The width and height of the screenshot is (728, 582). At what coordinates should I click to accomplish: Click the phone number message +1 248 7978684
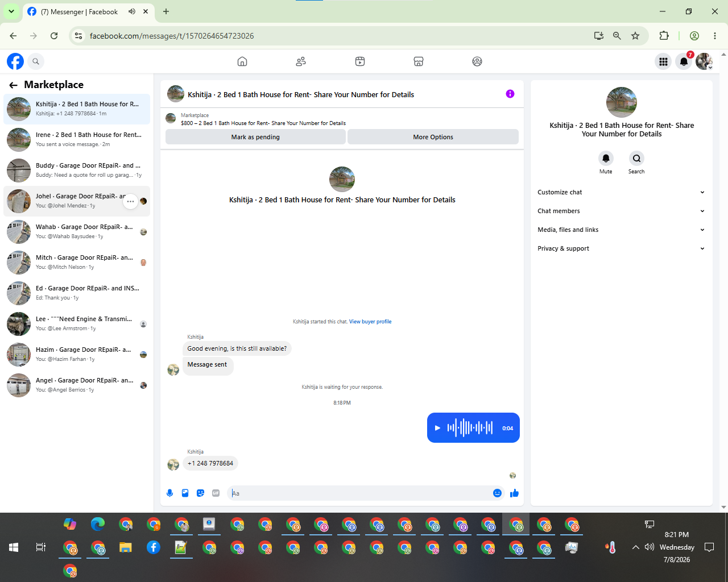point(210,463)
